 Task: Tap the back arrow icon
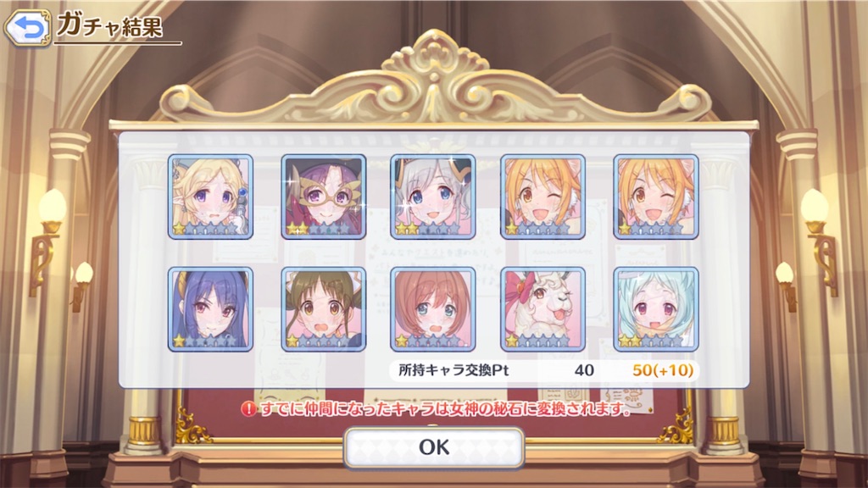[x=28, y=27]
